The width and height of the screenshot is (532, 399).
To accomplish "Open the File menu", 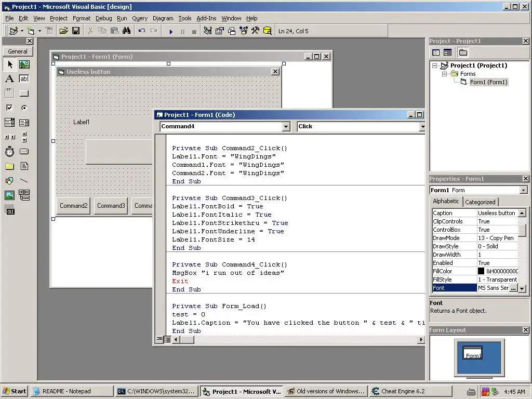I will point(9,18).
